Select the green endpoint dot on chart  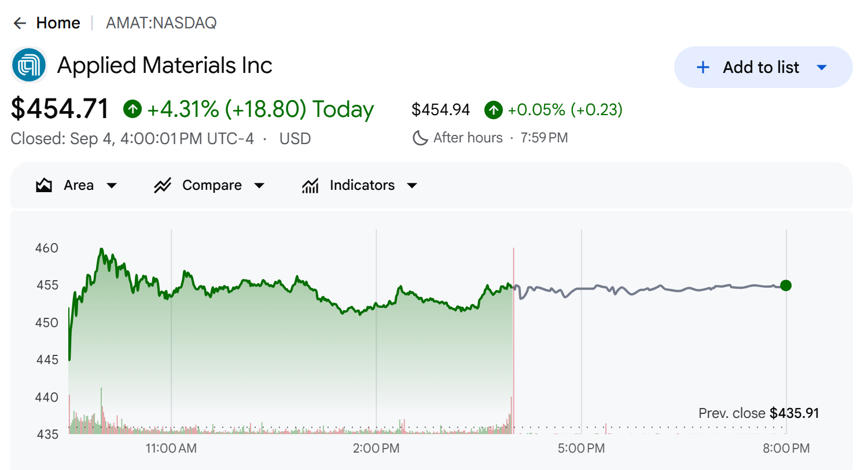point(785,285)
